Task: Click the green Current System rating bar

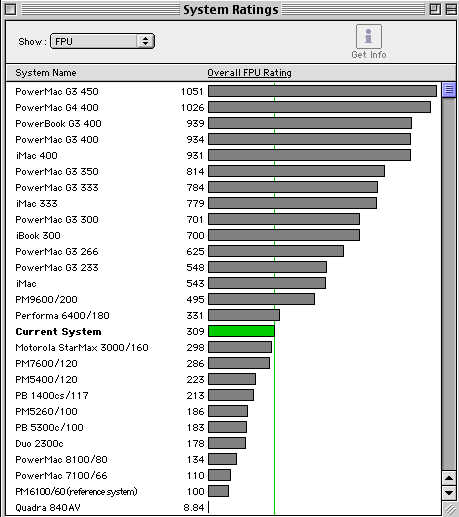Action: (x=241, y=331)
